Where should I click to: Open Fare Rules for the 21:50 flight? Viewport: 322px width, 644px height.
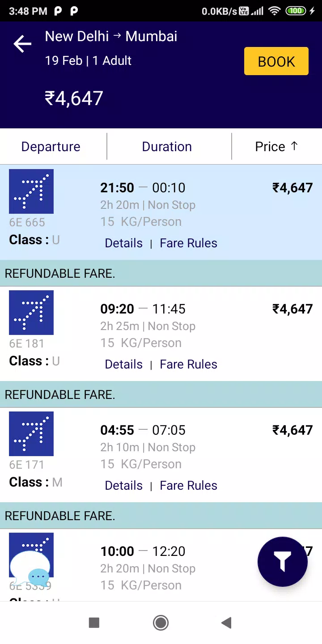[x=188, y=243]
